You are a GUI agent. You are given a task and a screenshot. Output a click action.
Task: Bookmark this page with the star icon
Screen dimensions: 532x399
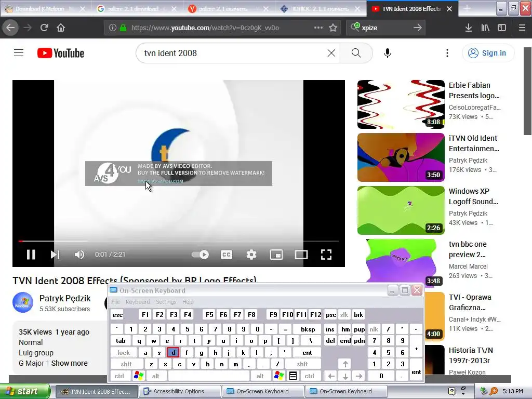(333, 28)
